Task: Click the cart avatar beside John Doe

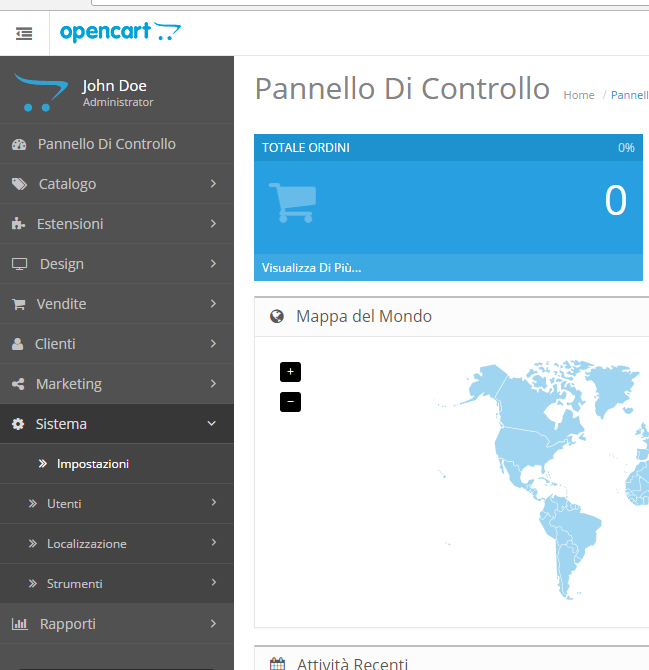Action: pyautogui.click(x=41, y=92)
